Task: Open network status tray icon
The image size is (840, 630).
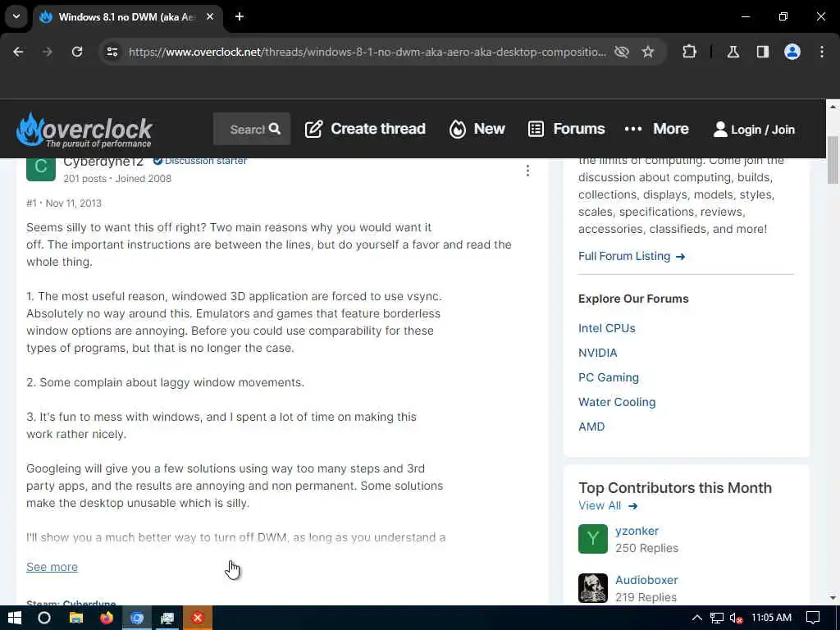Action: tap(717, 619)
